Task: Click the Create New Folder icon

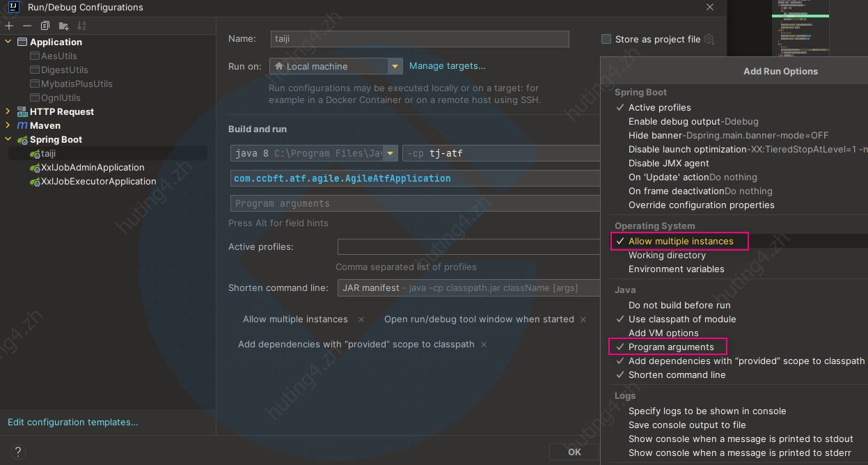Action: [63, 26]
